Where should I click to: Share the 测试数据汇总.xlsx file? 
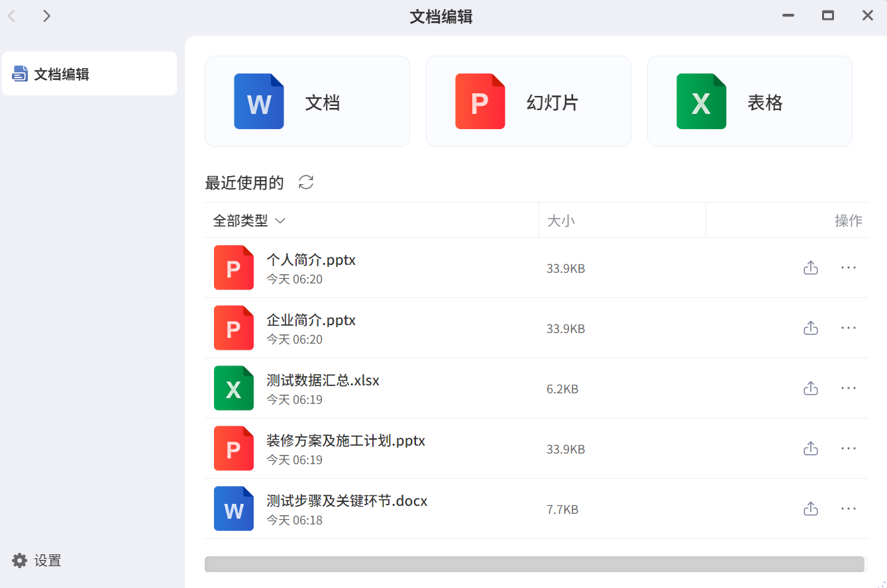click(x=811, y=388)
